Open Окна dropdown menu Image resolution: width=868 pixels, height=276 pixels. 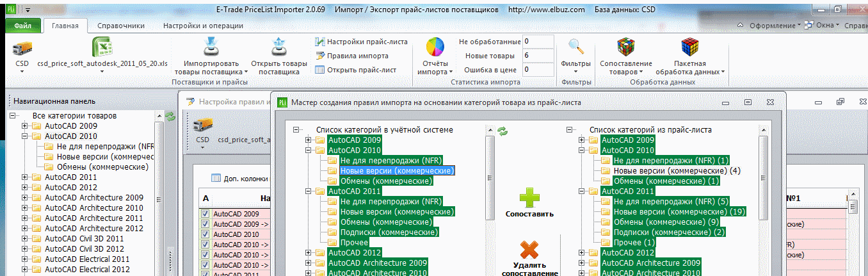pyautogui.click(x=822, y=25)
